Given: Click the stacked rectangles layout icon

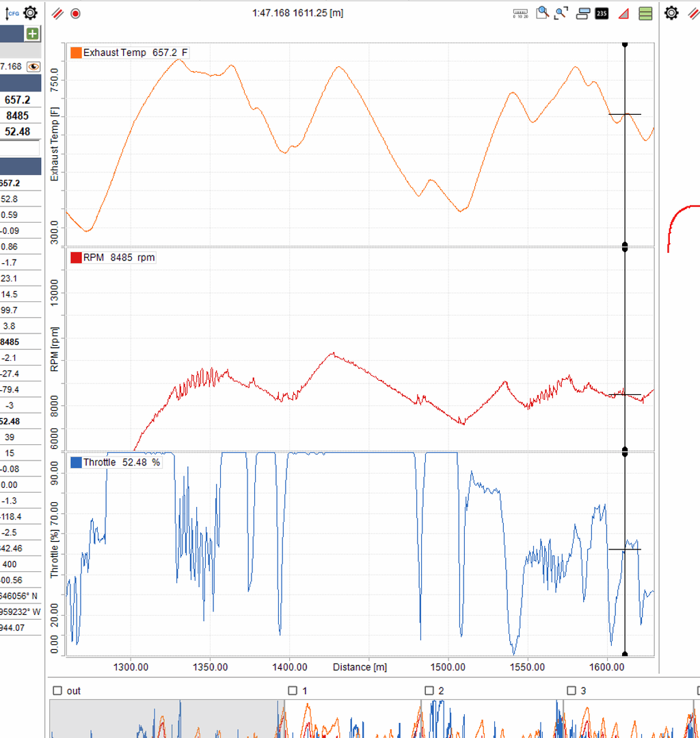Looking at the screenshot, I should (x=583, y=13).
